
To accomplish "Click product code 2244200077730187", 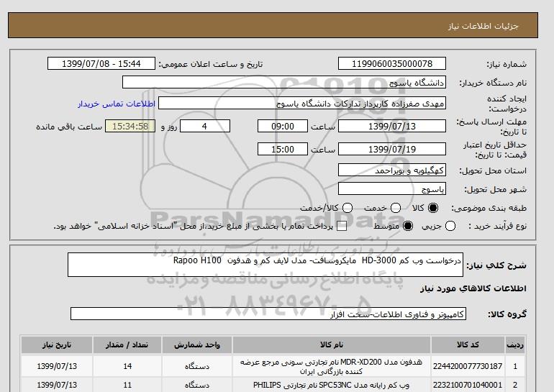I will click(468, 366).
